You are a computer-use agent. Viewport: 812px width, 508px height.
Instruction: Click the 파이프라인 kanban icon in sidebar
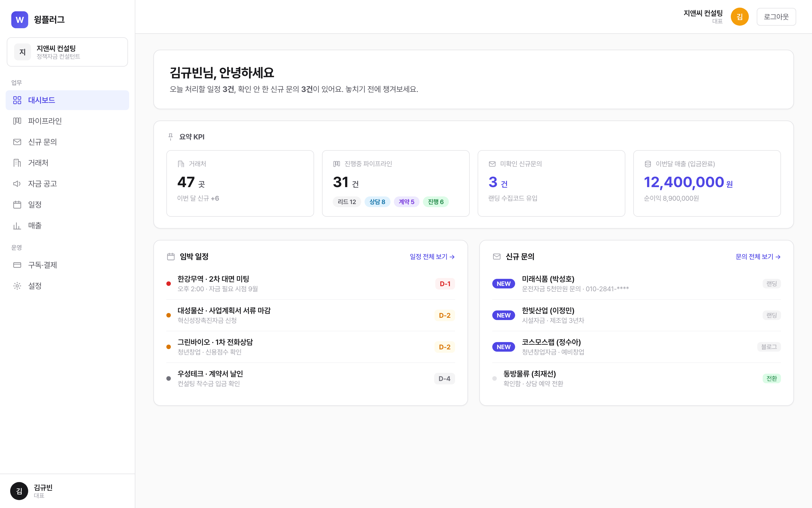pos(17,121)
